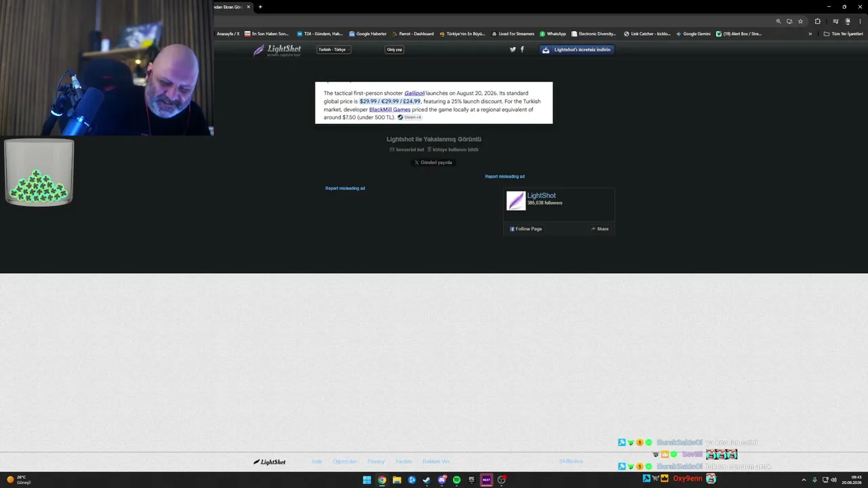868x488 pixels.
Task: Open Spotify from the taskbar
Action: (456, 480)
